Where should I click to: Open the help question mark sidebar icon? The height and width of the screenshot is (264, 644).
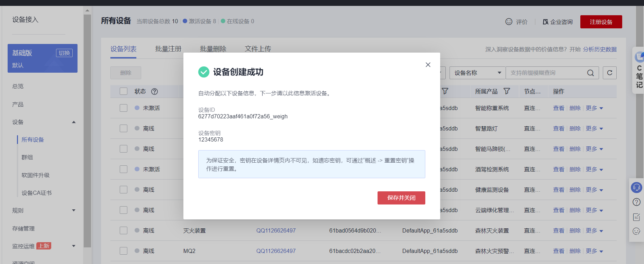pyautogui.click(x=636, y=202)
